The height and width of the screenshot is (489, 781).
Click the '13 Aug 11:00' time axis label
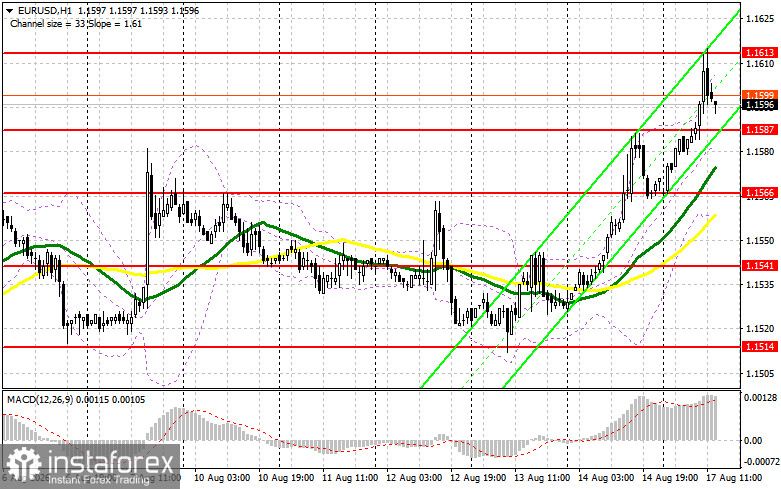pyautogui.click(x=542, y=478)
